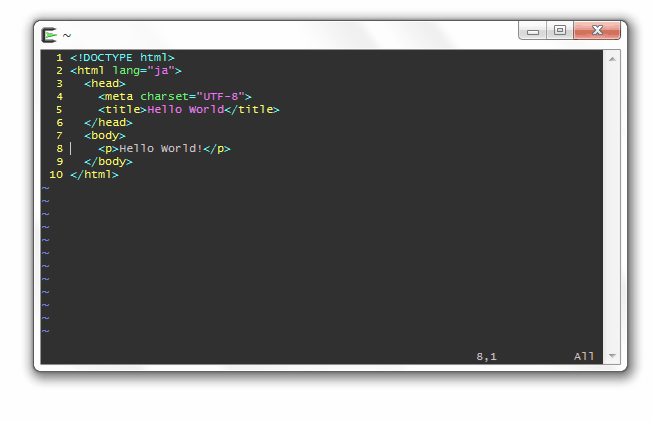Image resolution: width=652 pixels, height=421 pixels.
Task: Click line number 4 in the gutter
Action: [59, 97]
